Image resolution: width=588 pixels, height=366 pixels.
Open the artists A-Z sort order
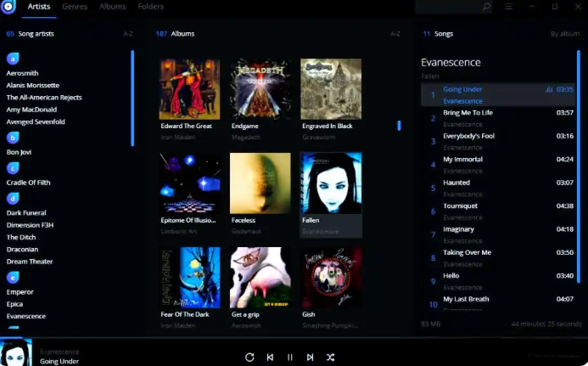coord(128,34)
